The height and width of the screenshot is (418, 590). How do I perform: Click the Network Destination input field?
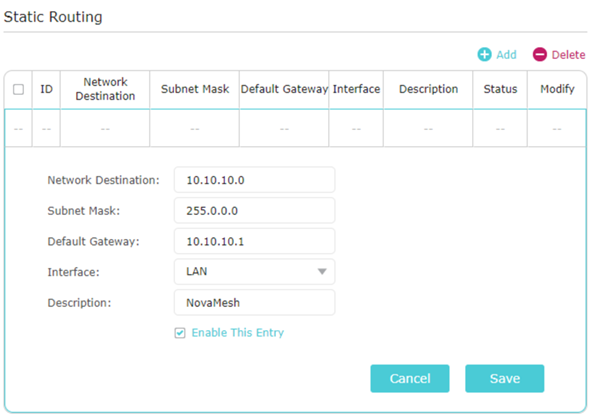pyautogui.click(x=254, y=180)
